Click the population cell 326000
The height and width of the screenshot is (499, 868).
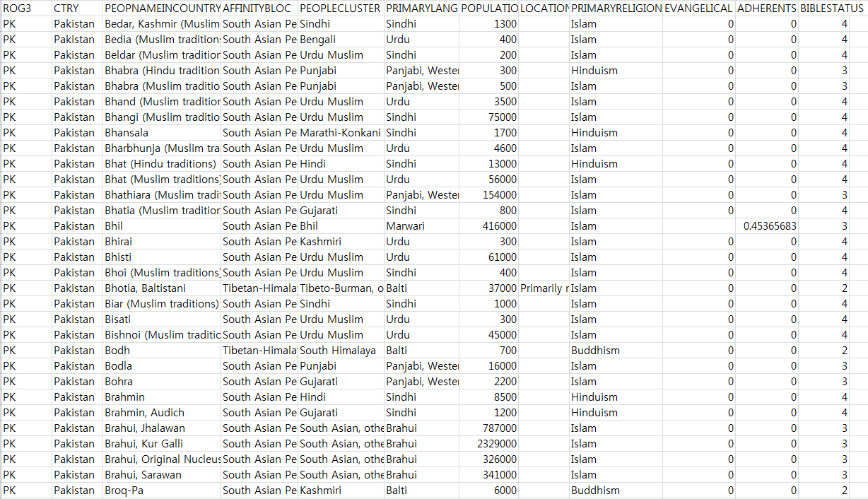(x=489, y=459)
